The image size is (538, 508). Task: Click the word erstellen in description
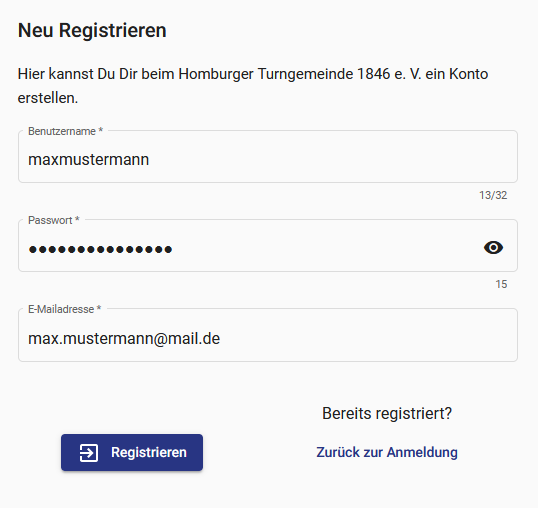(48, 98)
